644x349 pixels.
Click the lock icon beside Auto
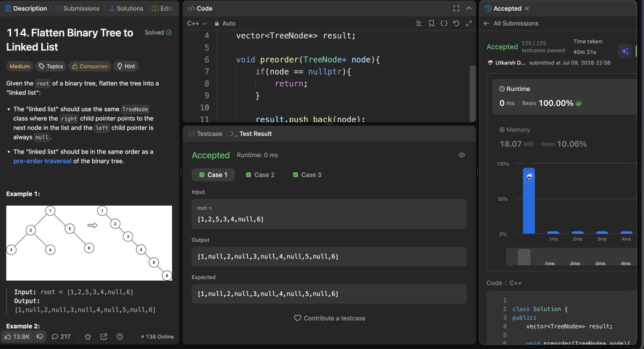(x=217, y=24)
